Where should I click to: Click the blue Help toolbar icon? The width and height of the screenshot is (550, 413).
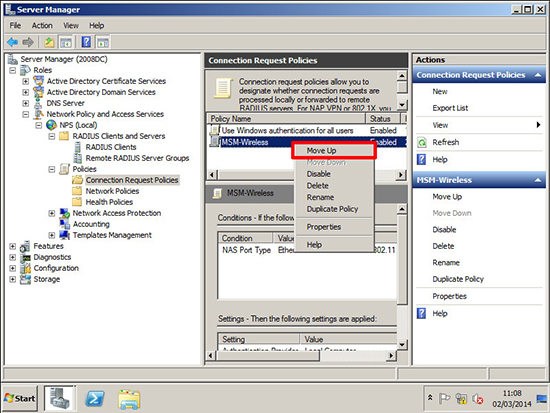click(x=86, y=42)
